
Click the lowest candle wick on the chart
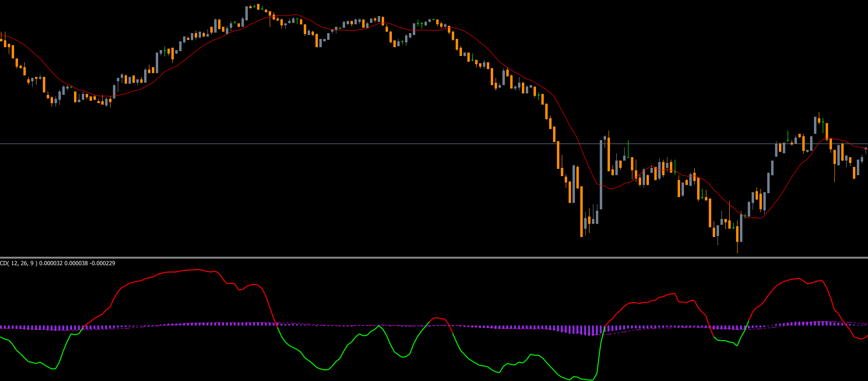(x=737, y=248)
